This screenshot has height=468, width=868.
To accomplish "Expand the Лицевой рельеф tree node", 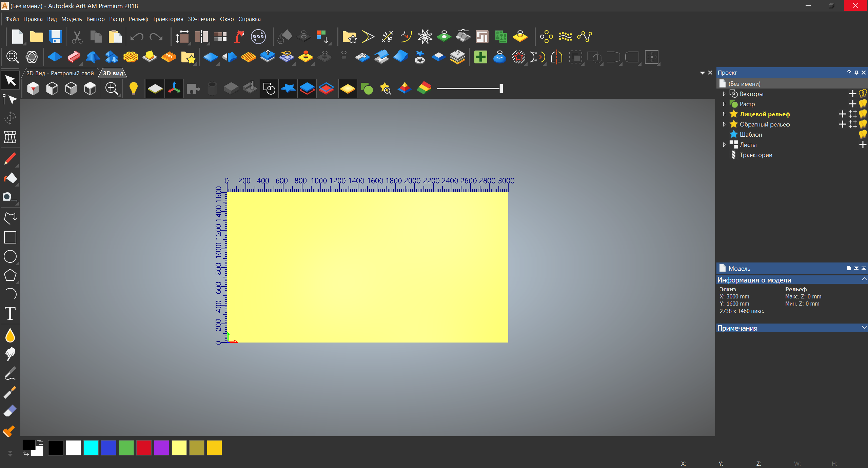I will tap(724, 114).
